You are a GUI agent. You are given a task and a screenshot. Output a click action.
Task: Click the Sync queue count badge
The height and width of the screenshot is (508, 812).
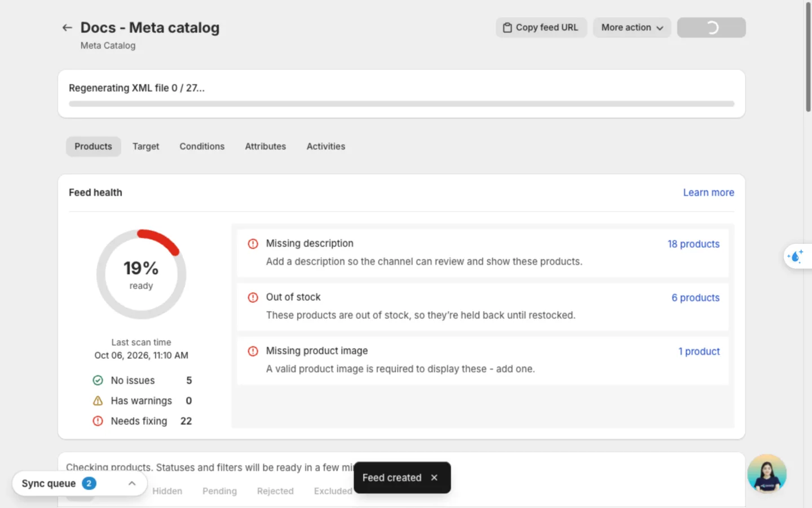click(89, 483)
